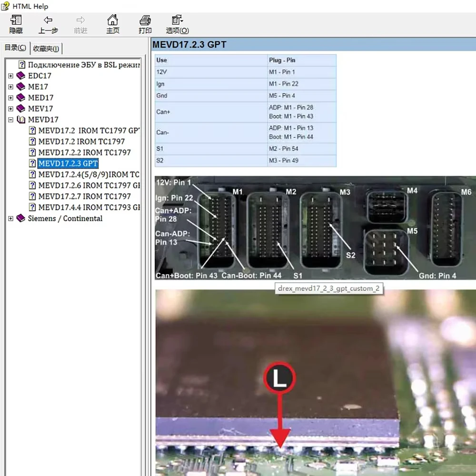Click the ECU connector pinout image

point(315,228)
